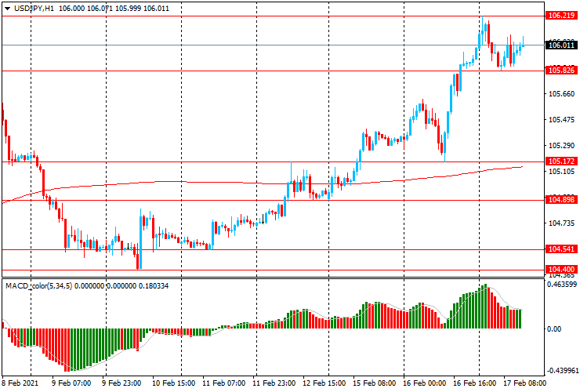The height and width of the screenshot is (392, 580).
Task: Click the 16 Feb 16:00 time label
Action: click(474, 383)
